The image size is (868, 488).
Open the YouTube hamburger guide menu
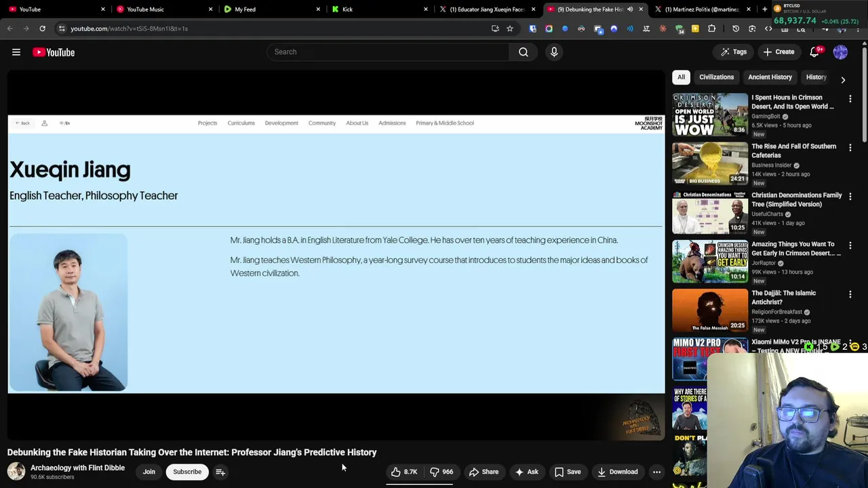[16, 52]
